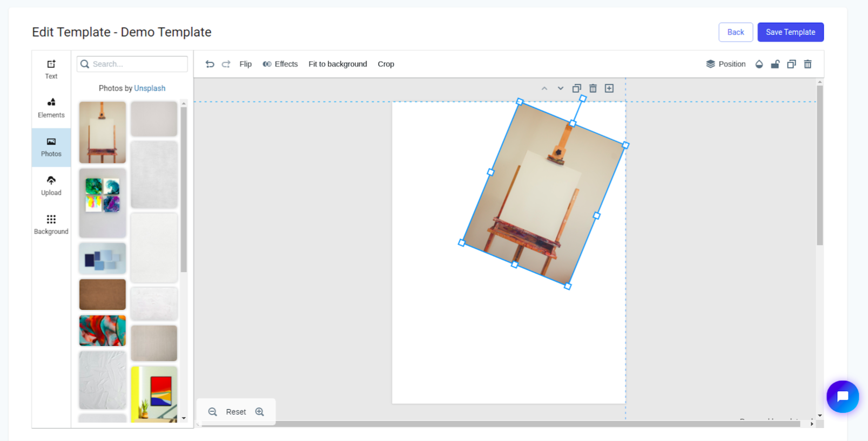This screenshot has height=441, width=868.
Task: Crop the selected image
Action: [x=386, y=64]
